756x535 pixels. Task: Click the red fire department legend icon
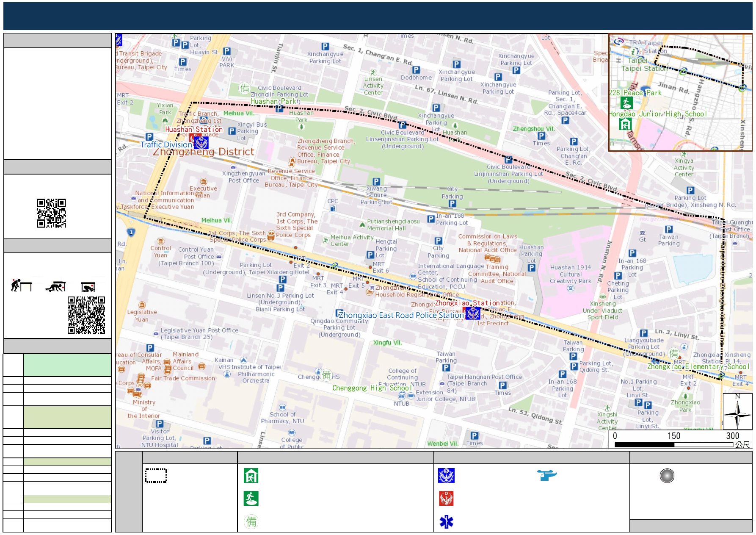(446, 499)
